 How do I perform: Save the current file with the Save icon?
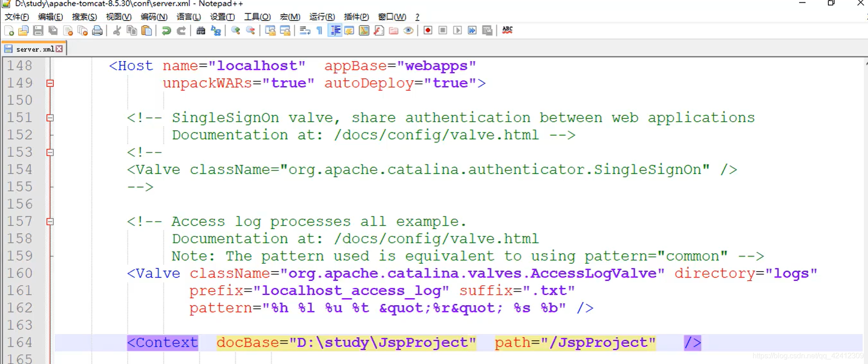(38, 31)
